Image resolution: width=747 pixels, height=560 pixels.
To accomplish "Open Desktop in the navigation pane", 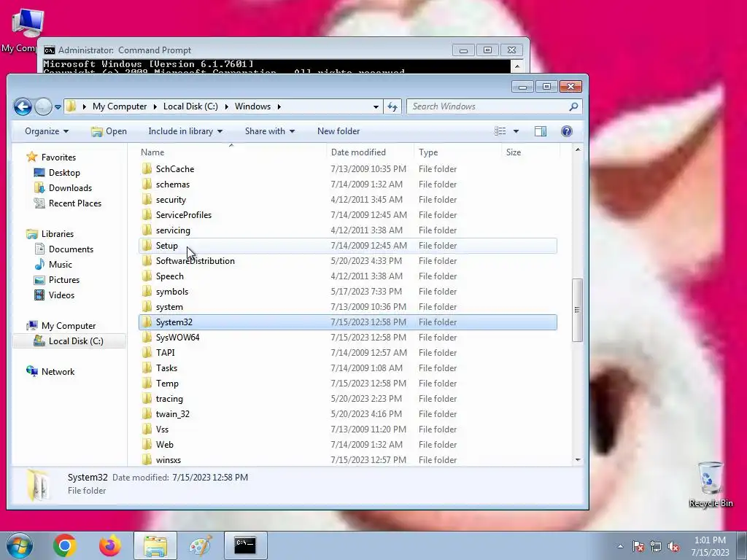I will click(x=64, y=172).
